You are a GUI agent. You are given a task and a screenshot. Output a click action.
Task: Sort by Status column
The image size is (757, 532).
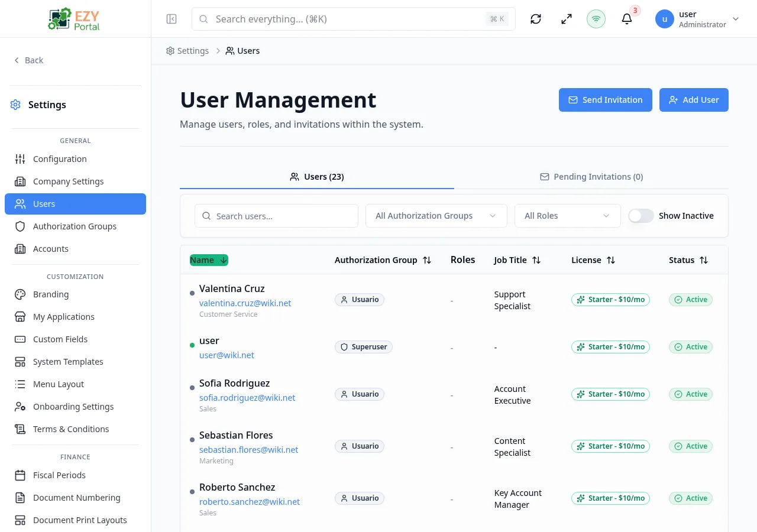pos(688,260)
